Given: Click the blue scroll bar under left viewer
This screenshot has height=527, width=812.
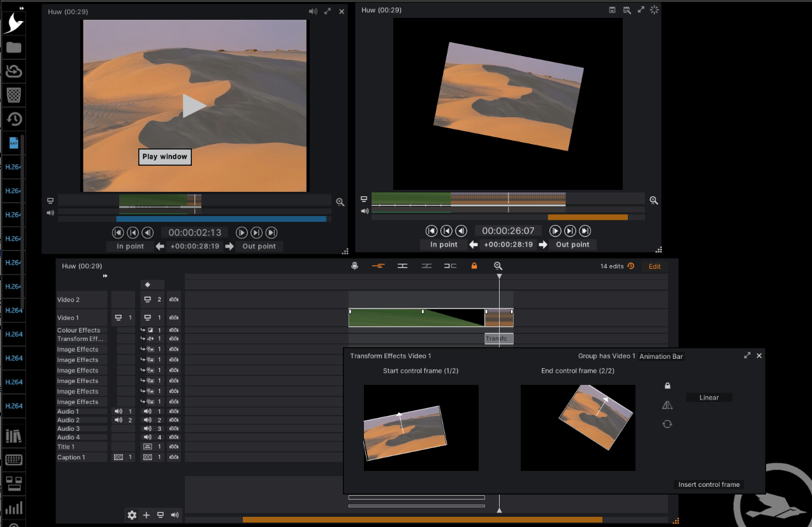Looking at the screenshot, I should 221,219.
